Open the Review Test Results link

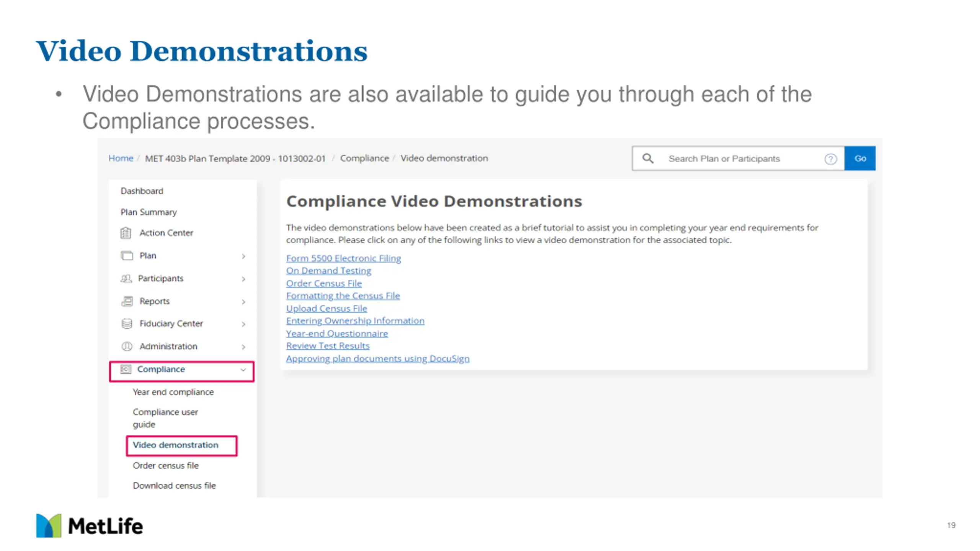[x=328, y=346]
